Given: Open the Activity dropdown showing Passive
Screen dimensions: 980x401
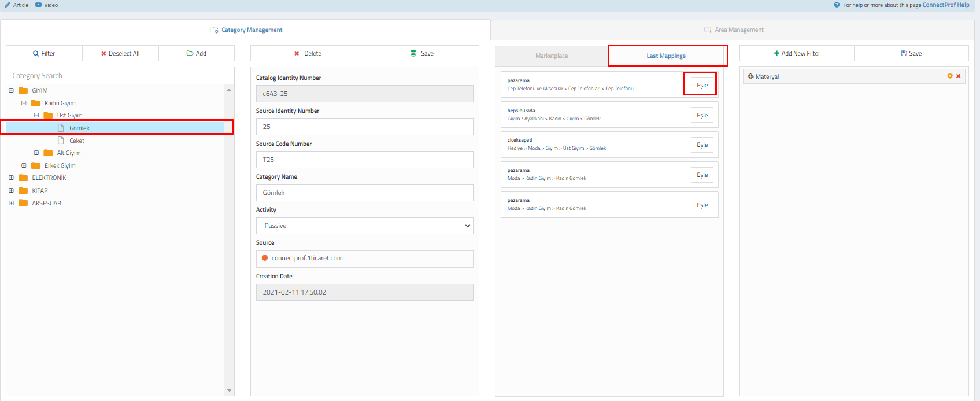Looking at the screenshot, I should 364,226.
